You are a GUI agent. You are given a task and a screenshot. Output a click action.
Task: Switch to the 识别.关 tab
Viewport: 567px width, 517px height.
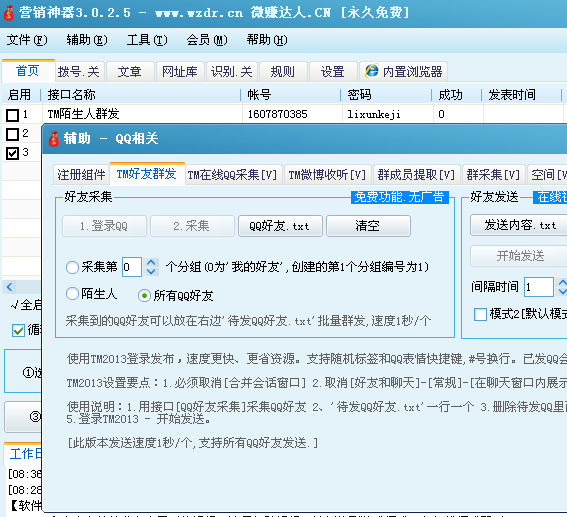tap(231, 71)
